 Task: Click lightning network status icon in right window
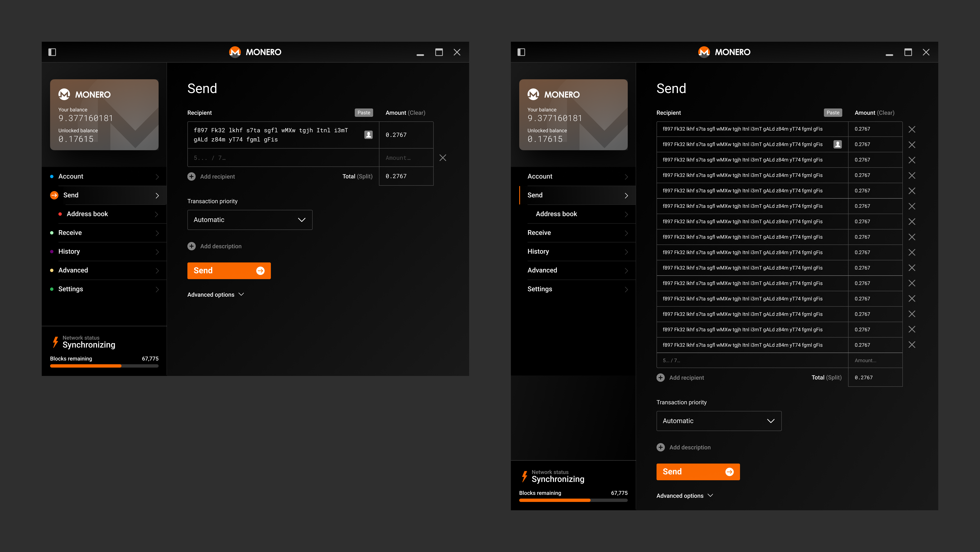[x=525, y=476]
